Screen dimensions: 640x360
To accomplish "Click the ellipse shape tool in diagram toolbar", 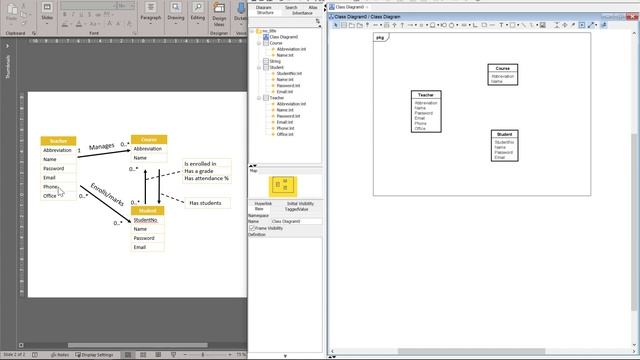I will point(451,25).
